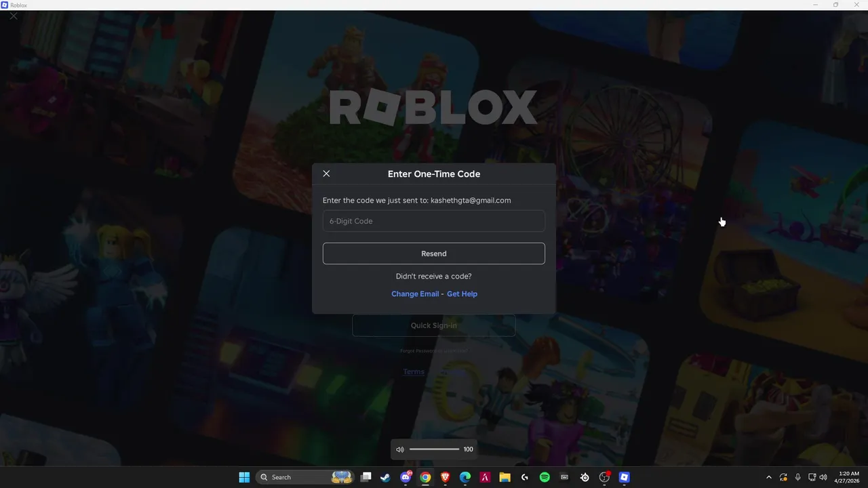868x488 pixels.
Task: Click the volume slider track
Action: tap(435, 449)
